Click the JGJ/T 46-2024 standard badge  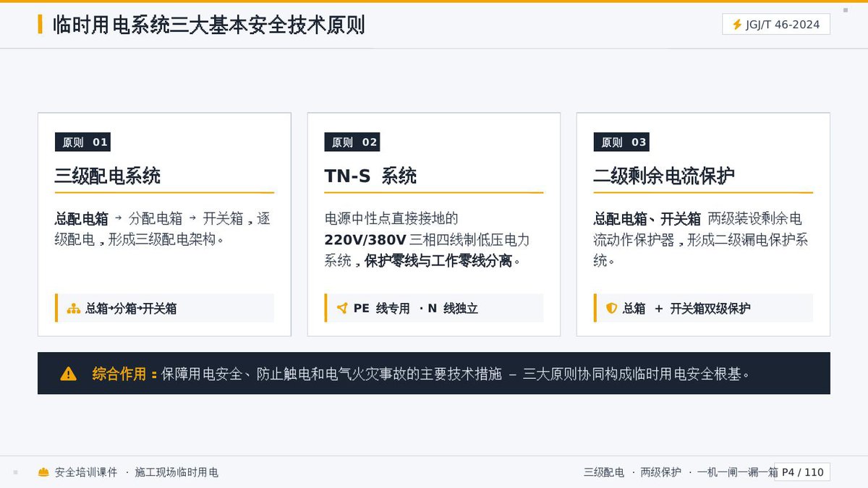pos(776,25)
